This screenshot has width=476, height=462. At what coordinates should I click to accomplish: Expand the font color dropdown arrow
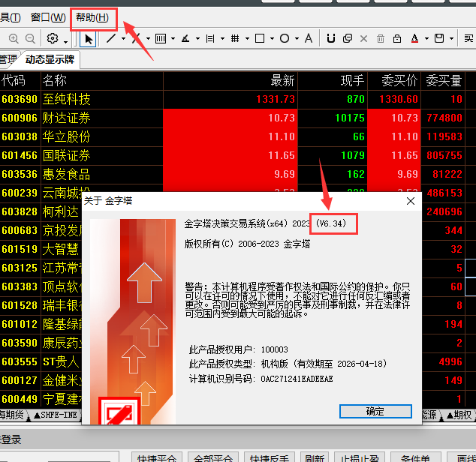[x=426, y=39]
